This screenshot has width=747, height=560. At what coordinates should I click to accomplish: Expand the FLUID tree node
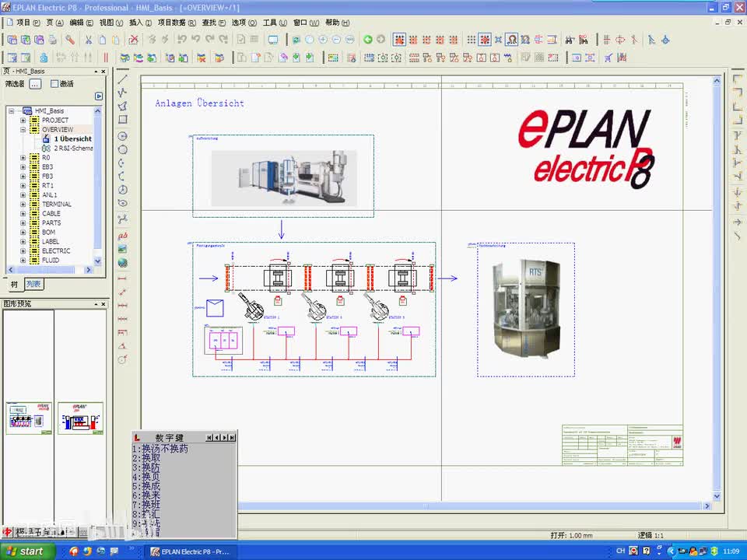pos(23,261)
